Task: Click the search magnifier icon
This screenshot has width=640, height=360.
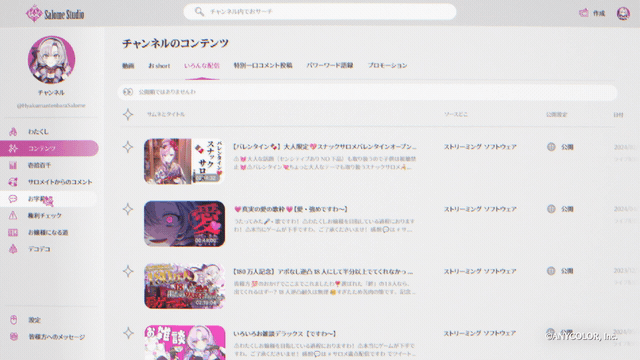Action: click(199, 11)
